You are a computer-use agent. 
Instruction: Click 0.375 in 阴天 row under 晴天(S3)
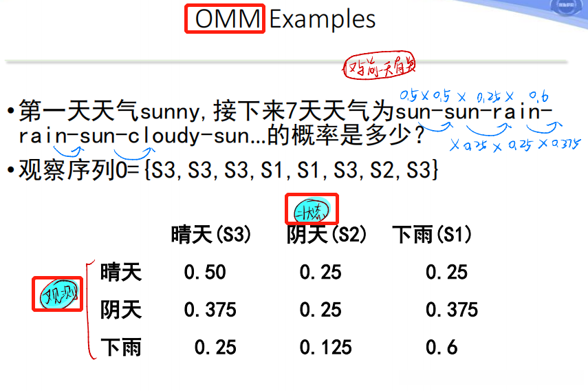point(210,310)
